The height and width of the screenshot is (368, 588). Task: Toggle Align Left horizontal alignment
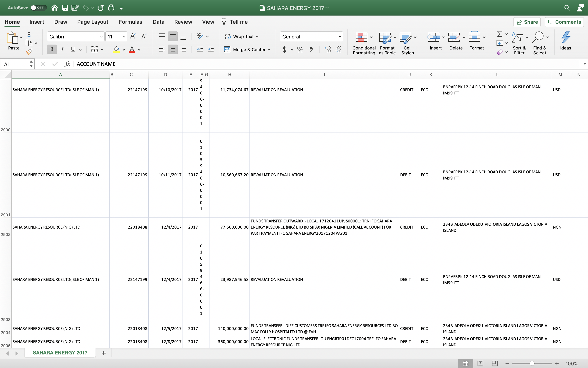tap(162, 49)
